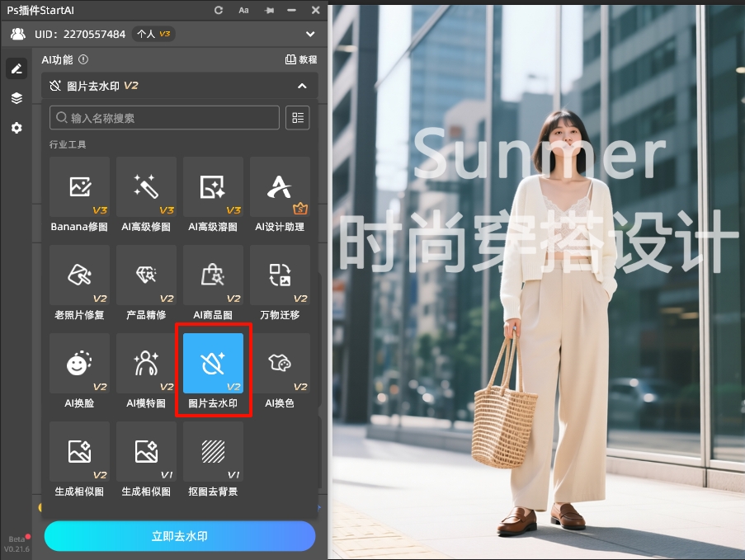Image resolution: width=745 pixels, height=560 pixels.
Task: Click the edit pencil icon in left sidebar
Action: (17, 68)
